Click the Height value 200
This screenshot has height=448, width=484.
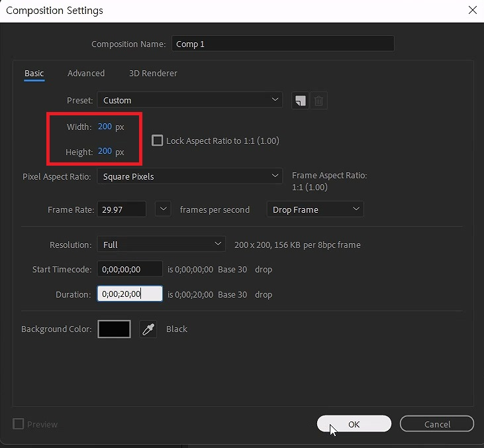(105, 151)
